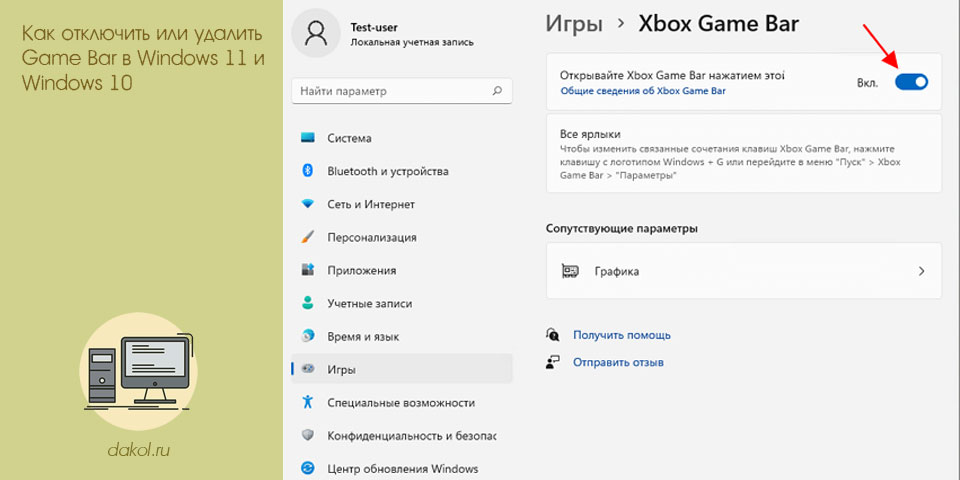Click the Wi-Fi network icon
Image resolution: width=960 pixels, height=480 pixels.
[308, 204]
